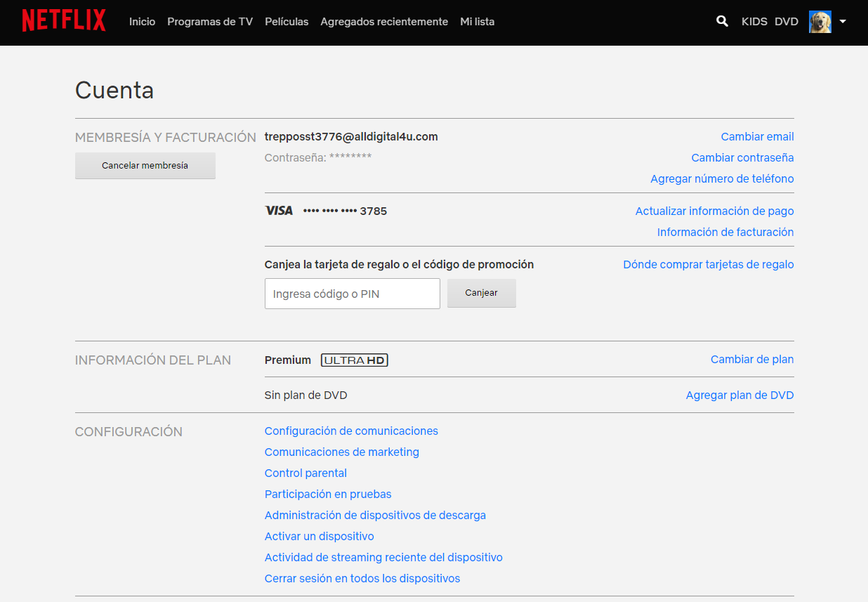Image resolution: width=868 pixels, height=602 pixels.
Task: Open the search magnifier icon
Action: 722,21
